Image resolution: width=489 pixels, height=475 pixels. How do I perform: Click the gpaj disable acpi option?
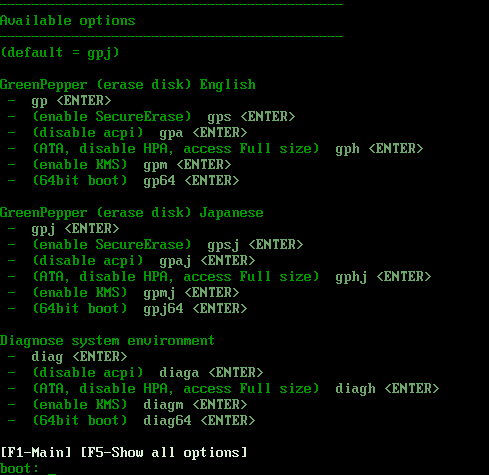coord(131,261)
